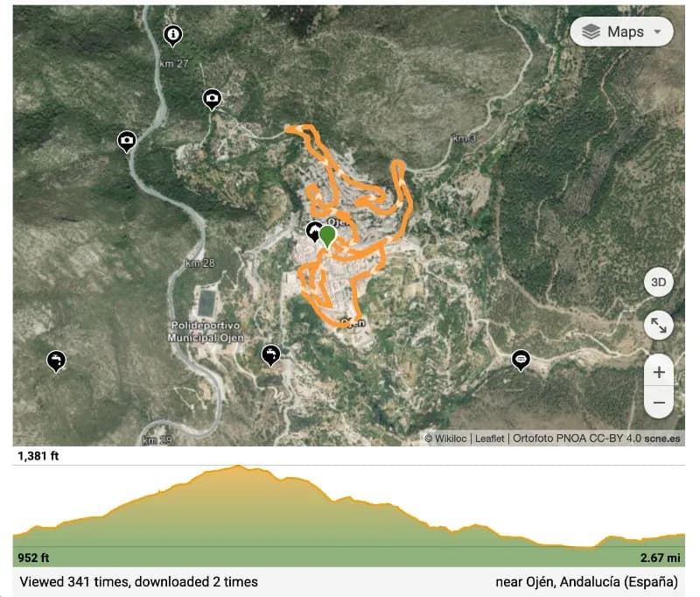Image resolution: width=700 pixels, height=597 pixels.
Task: Click the dropdown arrow next to Maps
Action: pyautogui.click(x=657, y=32)
